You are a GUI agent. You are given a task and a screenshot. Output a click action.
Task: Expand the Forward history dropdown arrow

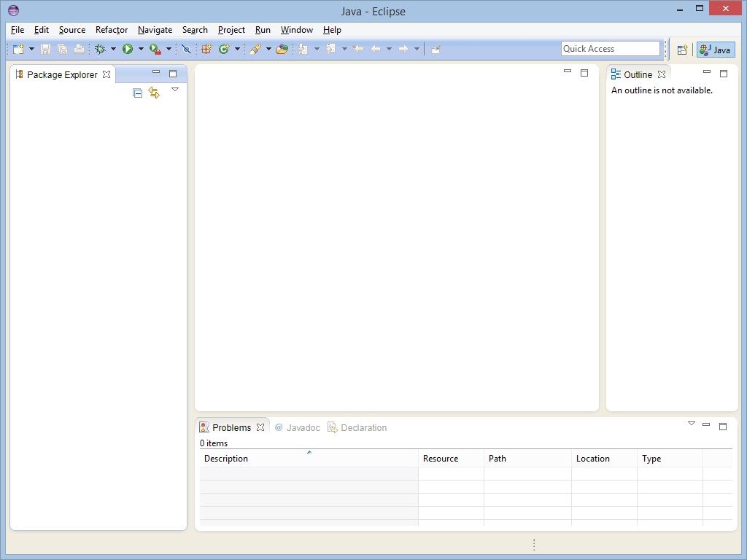pos(417,49)
